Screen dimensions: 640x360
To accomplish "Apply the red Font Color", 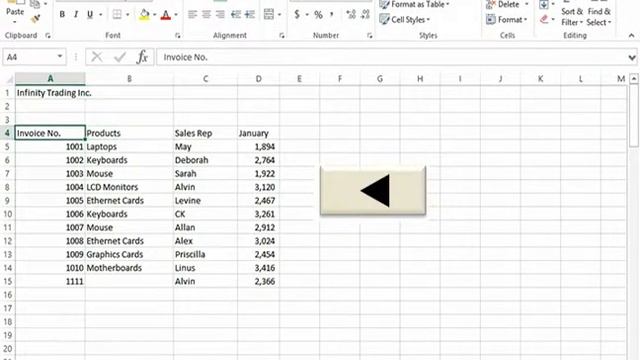I will tap(166, 15).
